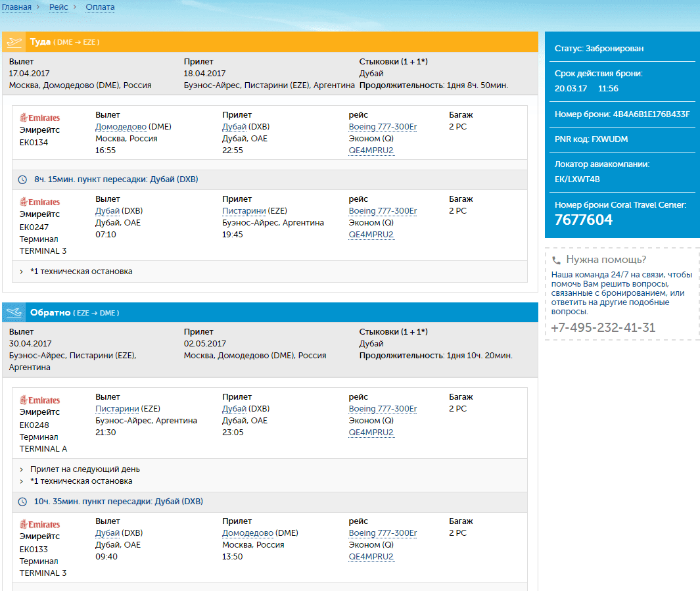Open QE4MPRU2 fare link for EK0247
This screenshot has height=591, width=700.
(x=371, y=234)
